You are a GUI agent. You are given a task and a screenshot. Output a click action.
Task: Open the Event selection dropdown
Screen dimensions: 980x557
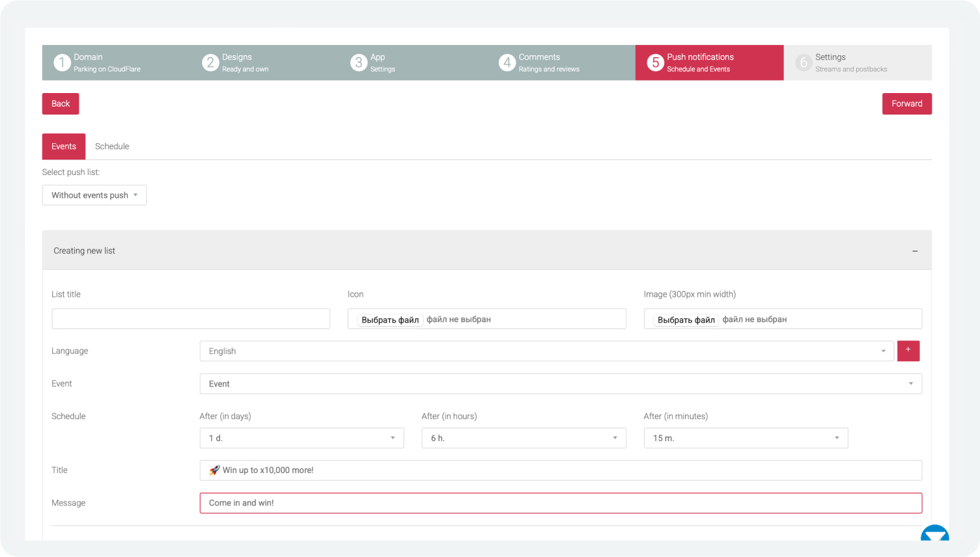click(x=560, y=384)
